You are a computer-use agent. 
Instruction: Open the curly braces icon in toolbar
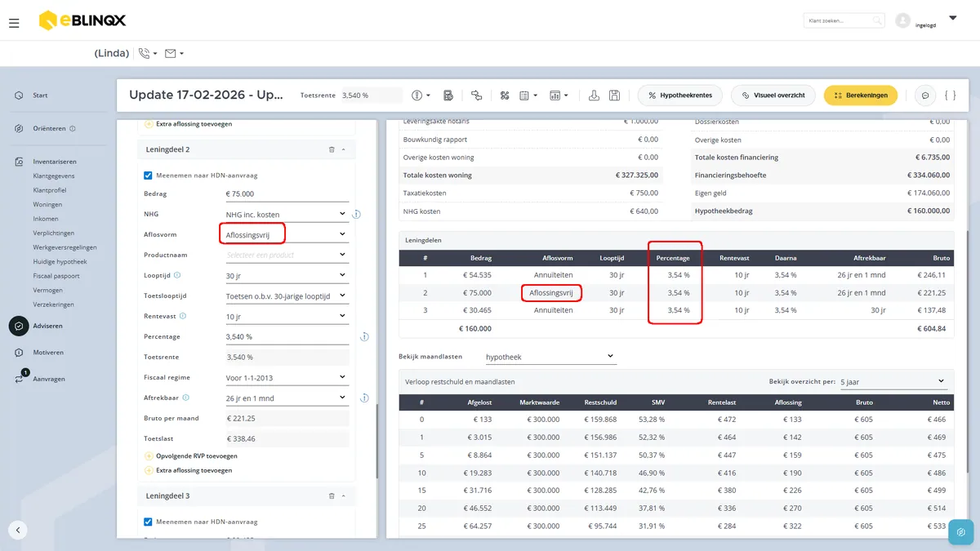click(x=950, y=96)
